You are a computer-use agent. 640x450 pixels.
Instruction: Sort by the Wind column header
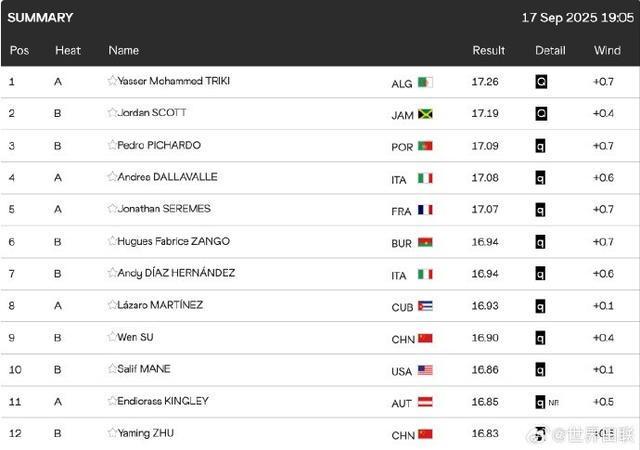607,50
